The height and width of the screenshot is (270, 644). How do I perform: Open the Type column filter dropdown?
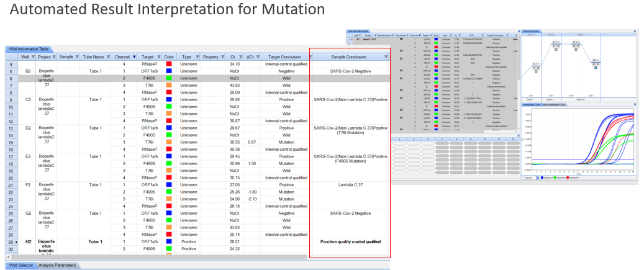197,57
